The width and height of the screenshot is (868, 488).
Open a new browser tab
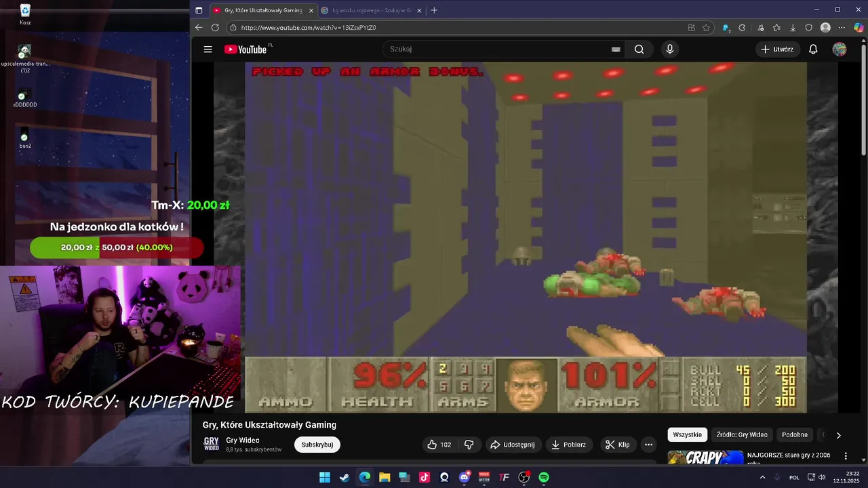[434, 10]
